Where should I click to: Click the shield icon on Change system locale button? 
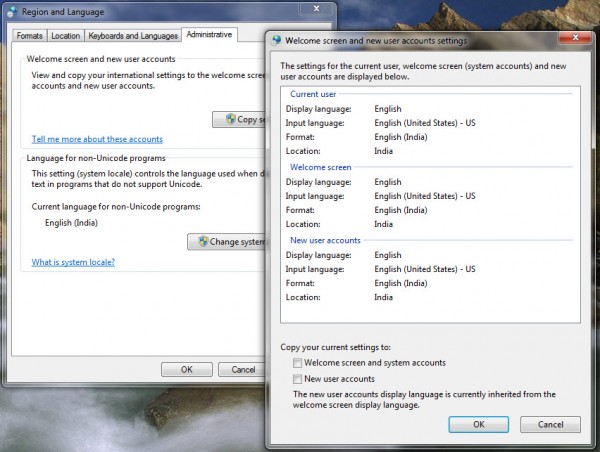click(203, 241)
